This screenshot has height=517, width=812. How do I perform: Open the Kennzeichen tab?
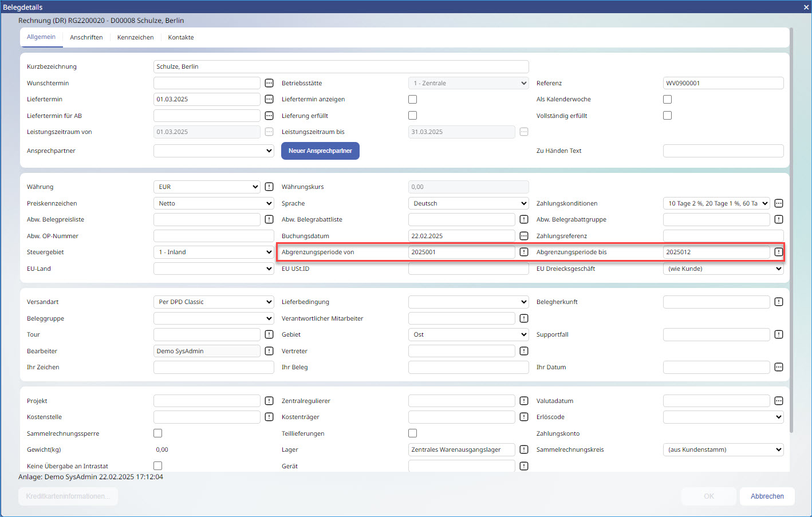click(135, 37)
